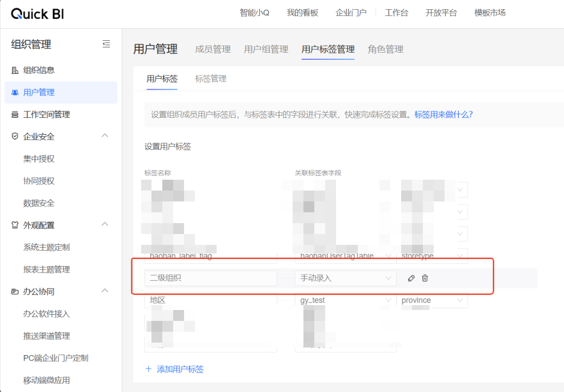Collapse the 外观配置 section chevron
The image size is (564, 392).
(x=105, y=224)
